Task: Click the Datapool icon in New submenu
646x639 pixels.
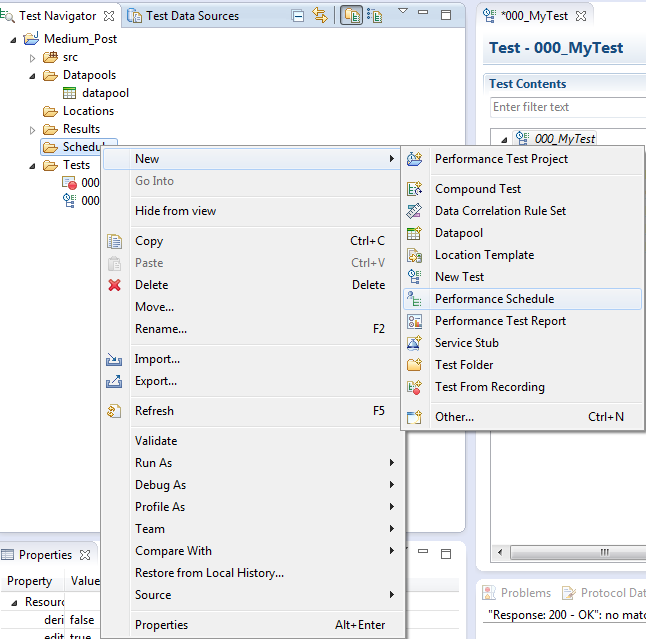Action: (414, 233)
